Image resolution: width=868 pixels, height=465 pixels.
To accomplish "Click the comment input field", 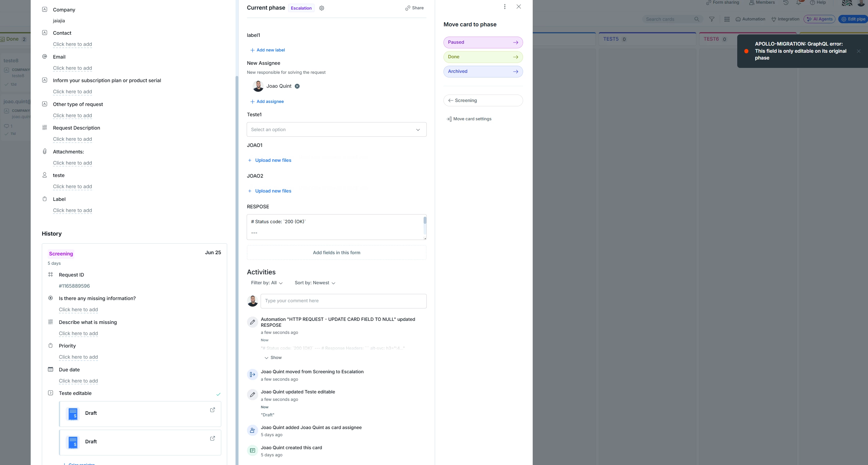I will coord(343,301).
